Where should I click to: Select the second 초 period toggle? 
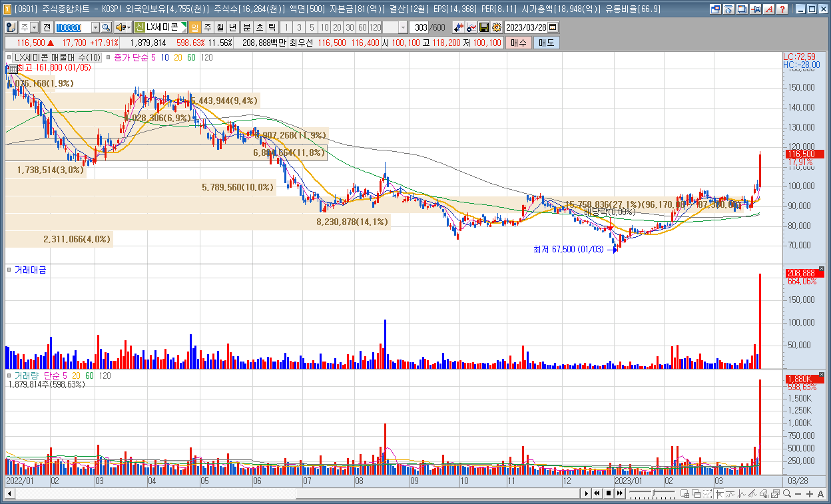point(260,27)
